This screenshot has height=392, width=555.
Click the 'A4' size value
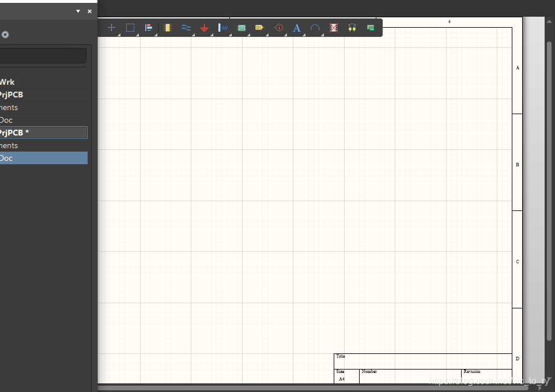[342, 379]
